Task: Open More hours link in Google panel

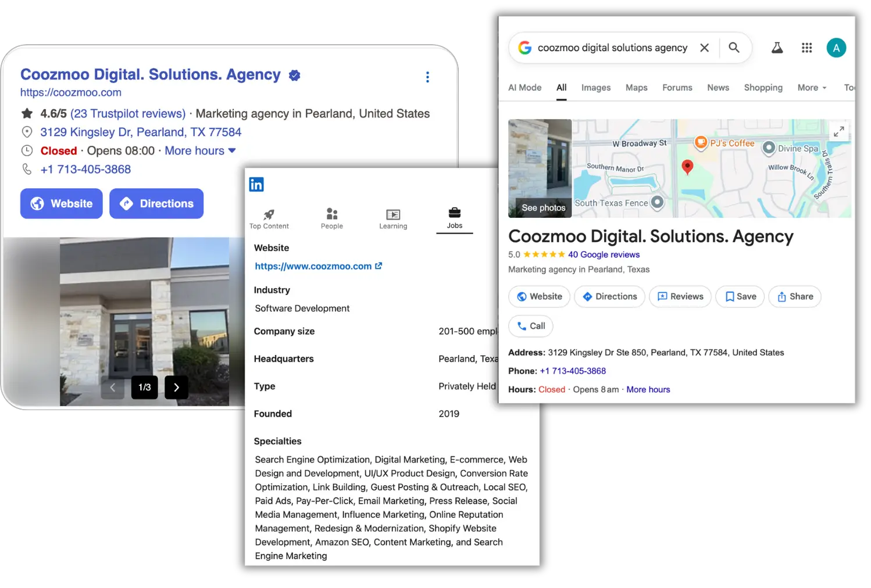Action: point(648,390)
